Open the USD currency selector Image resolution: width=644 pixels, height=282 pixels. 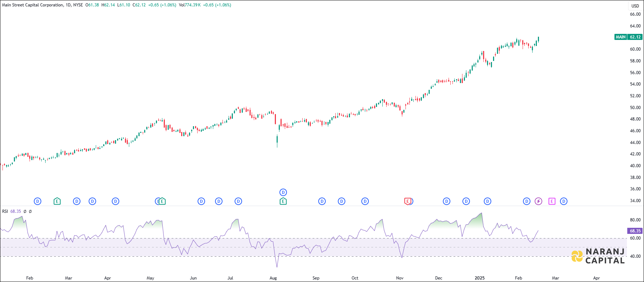635,6
